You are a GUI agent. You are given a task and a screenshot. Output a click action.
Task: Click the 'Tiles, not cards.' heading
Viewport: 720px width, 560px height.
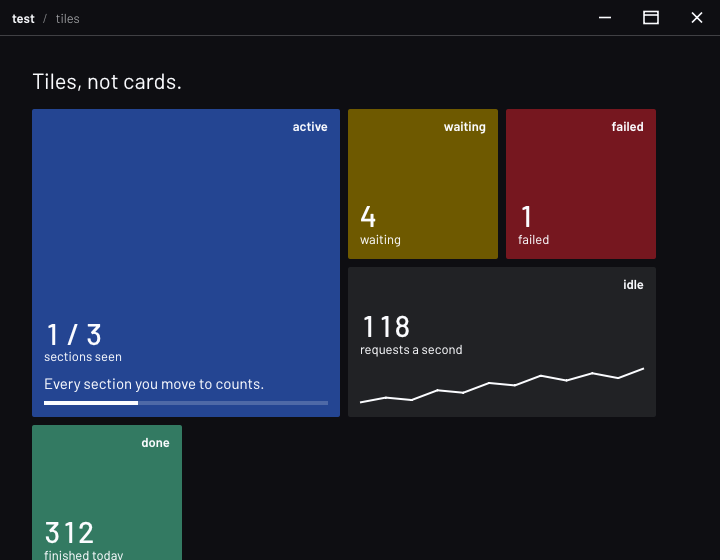click(107, 82)
